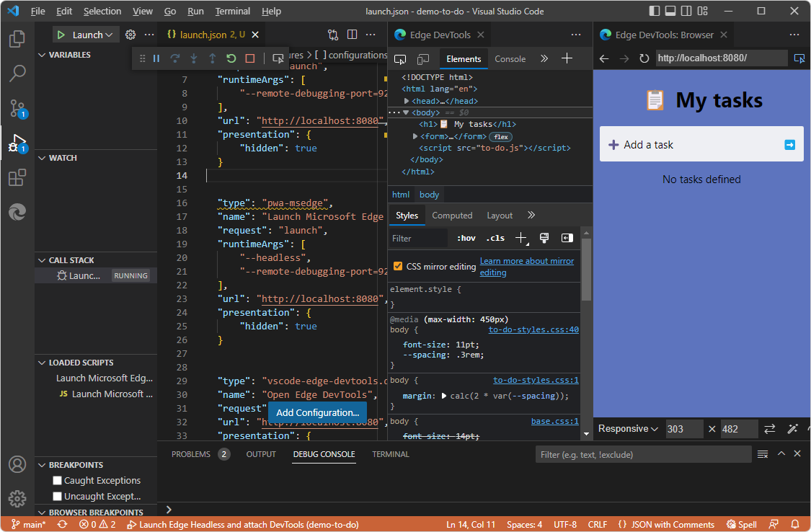Click the Restart debug icon
This screenshot has width=811, height=532.
231,59
